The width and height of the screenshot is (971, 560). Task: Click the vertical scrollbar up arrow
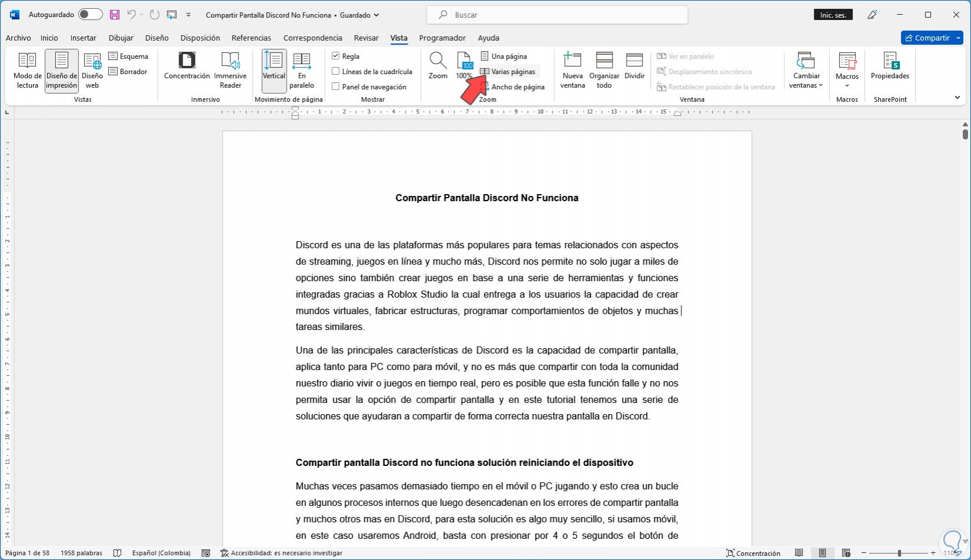tap(965, 125)
